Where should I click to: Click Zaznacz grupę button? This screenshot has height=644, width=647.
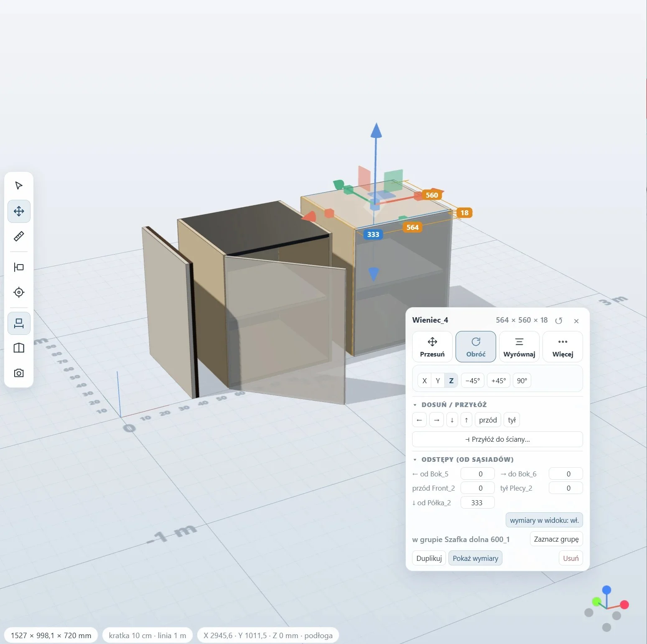pyautogui.click(x=556, y=539)
